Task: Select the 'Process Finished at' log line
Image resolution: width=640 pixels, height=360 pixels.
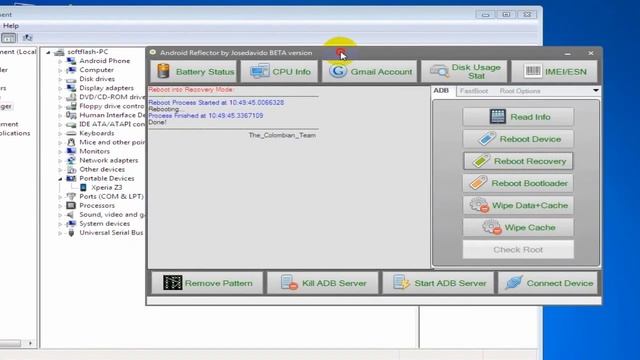Action: (x=206, y=116)
